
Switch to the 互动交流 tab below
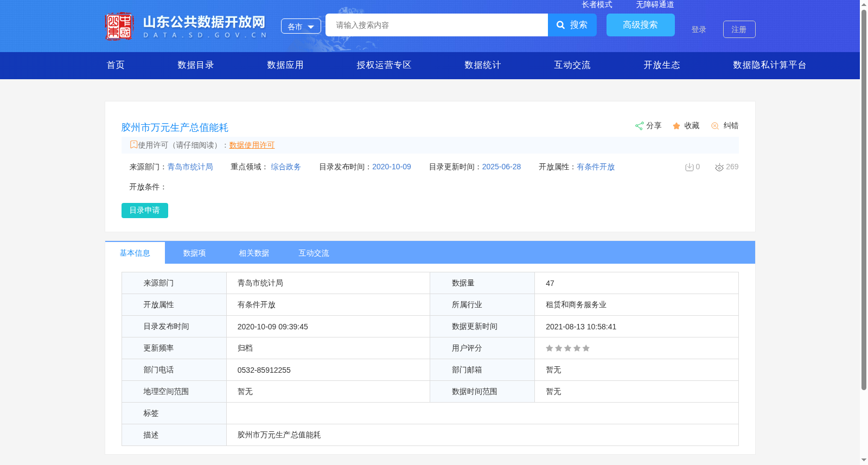pyautogui.click(x=314, y=253)
